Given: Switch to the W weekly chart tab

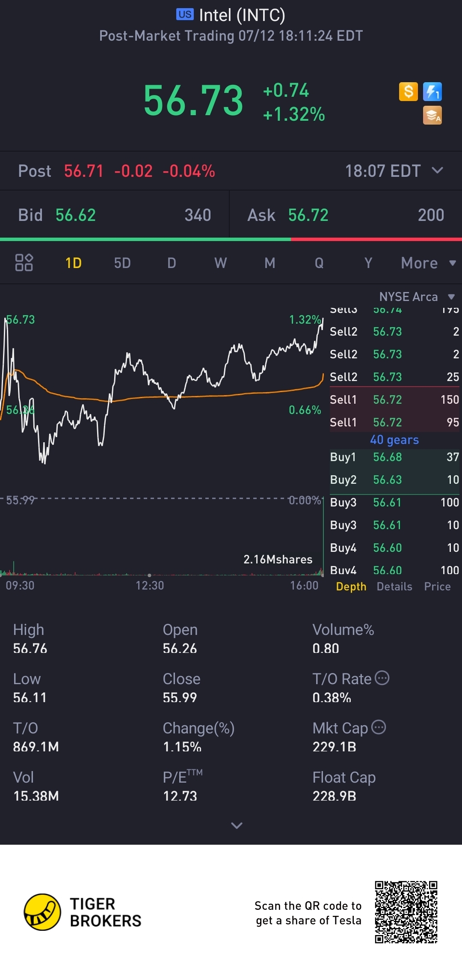Looking at the screenshot, I should 221,263.
